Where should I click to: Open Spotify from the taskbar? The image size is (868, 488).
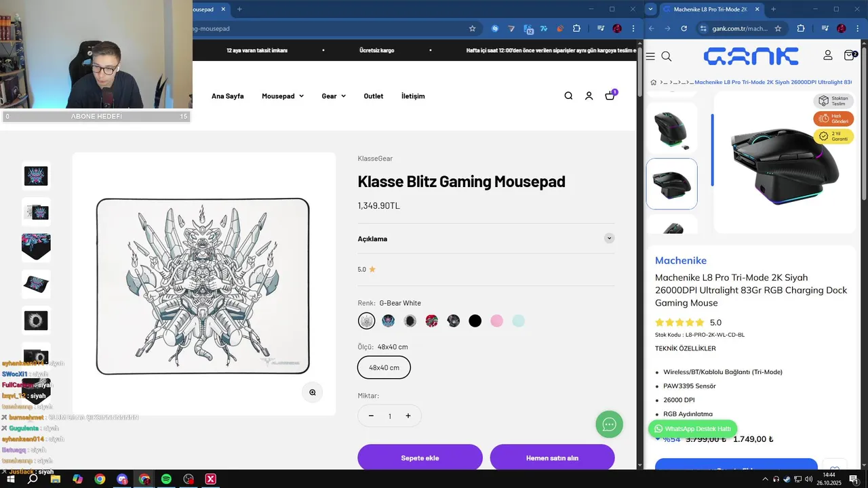[x=166, y=479]
